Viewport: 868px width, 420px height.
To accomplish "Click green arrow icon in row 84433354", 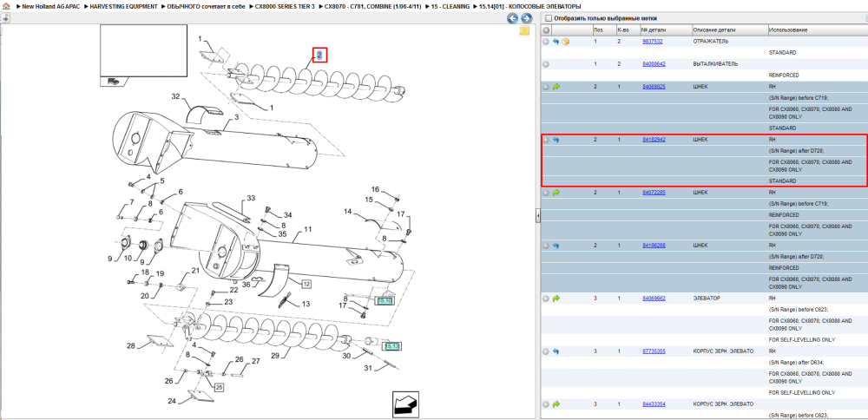I will click(x=556, y=404).
